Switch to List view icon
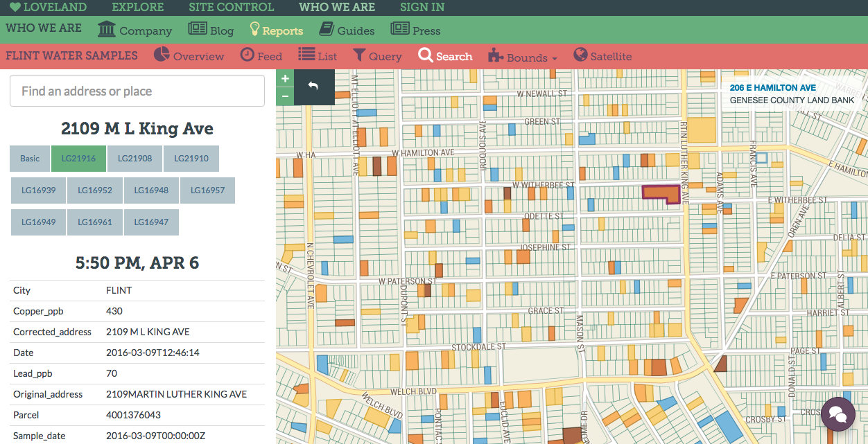Screen dimensions: 868x444 (306, 55)
